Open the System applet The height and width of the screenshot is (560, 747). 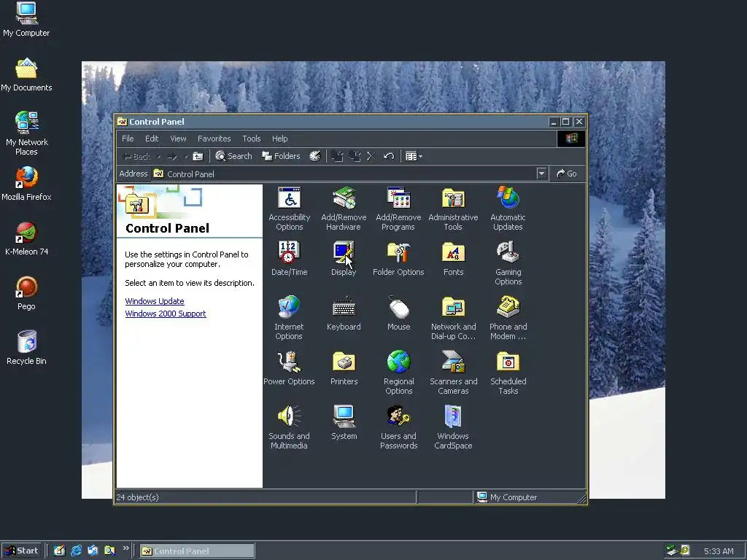(x=344, y=423)
